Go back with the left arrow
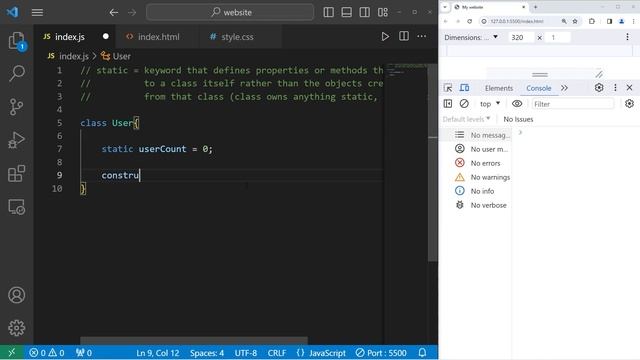The height and width of the screenshot is (360, 640). pyautogui.click(x=113, y=13)
